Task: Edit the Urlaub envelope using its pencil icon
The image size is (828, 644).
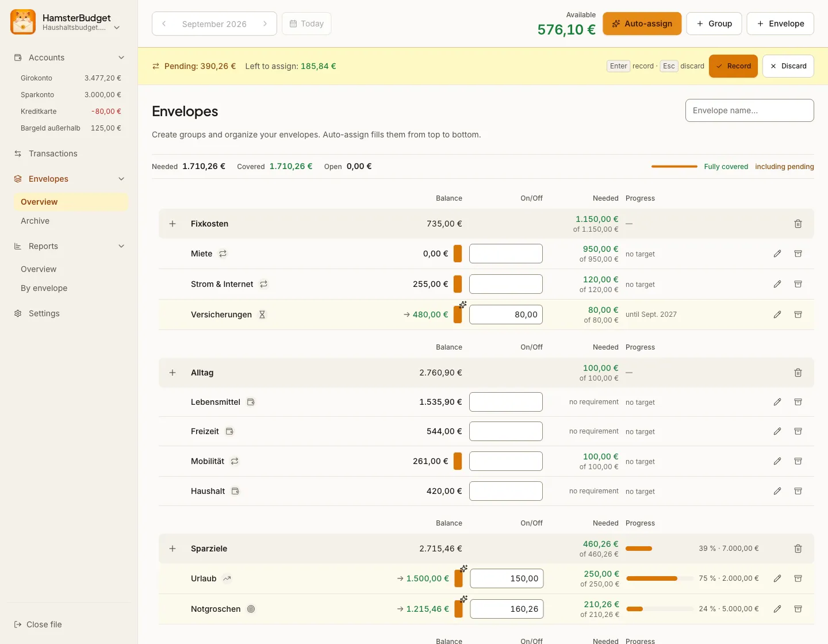Action: coord(777,578)
